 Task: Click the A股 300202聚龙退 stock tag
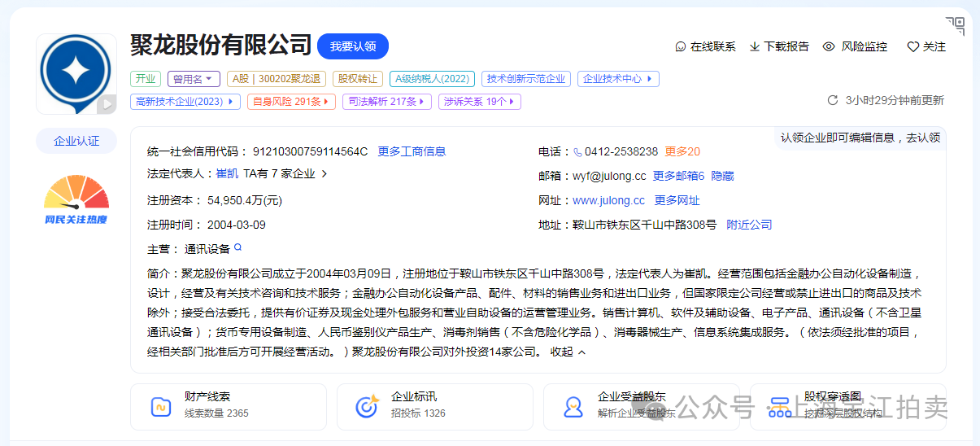coord(277,79)
